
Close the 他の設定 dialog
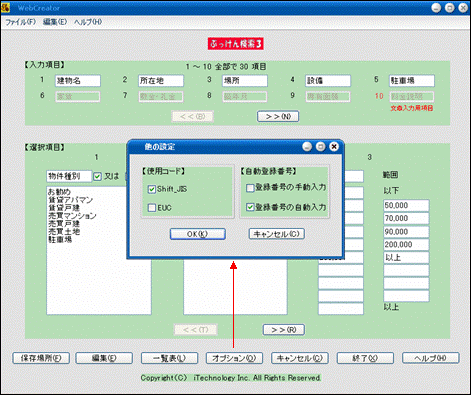(334, 147)
